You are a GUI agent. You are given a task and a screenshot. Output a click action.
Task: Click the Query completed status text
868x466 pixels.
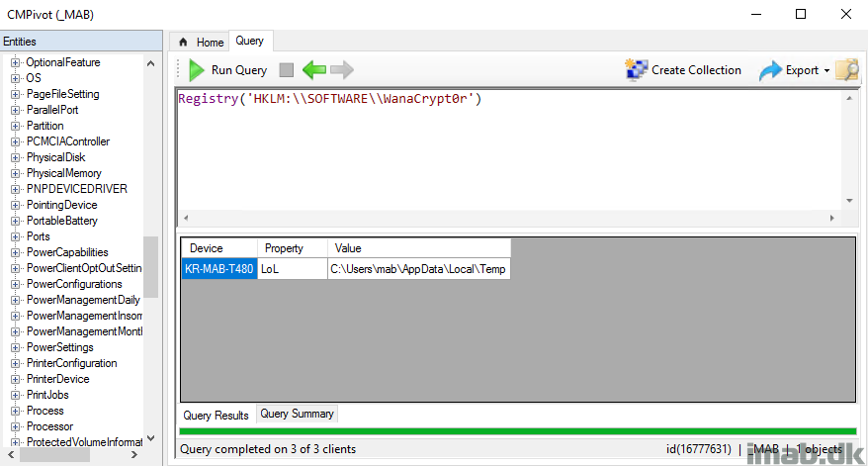click(268, 449)
